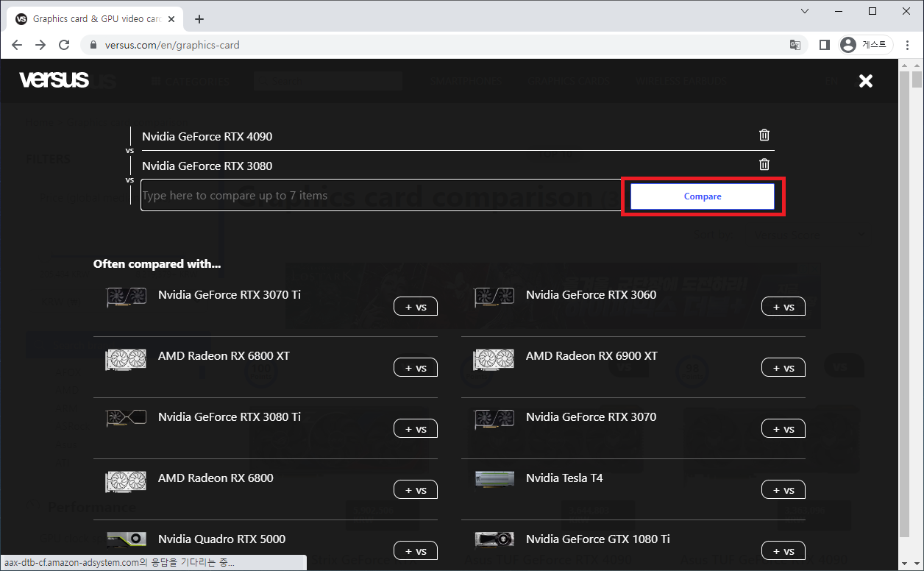Select Radeon RX 6900 XT thumbnail
924x571 pixels.
pyautogui.click(x=494, y=358)
